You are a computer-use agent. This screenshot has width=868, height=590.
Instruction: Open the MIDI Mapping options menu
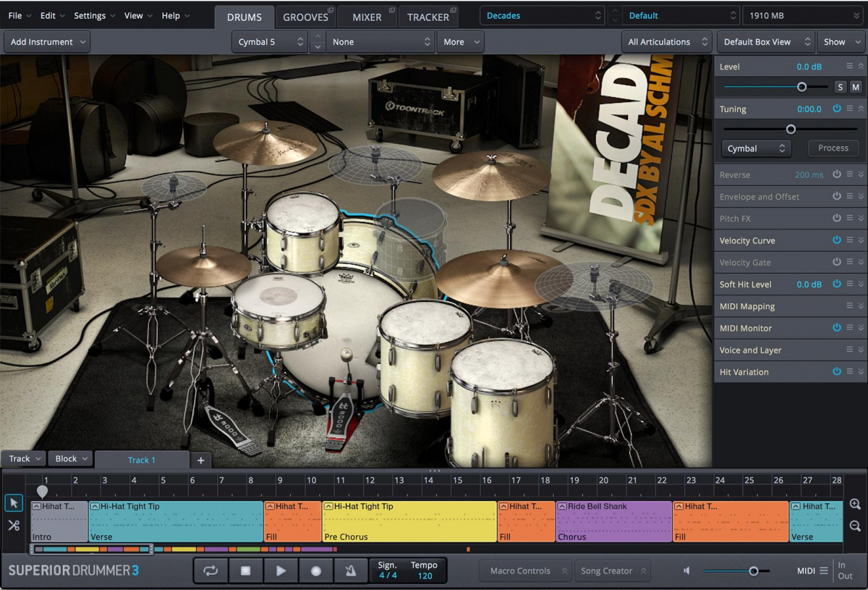pyautogui.click(x=850, y=306)
